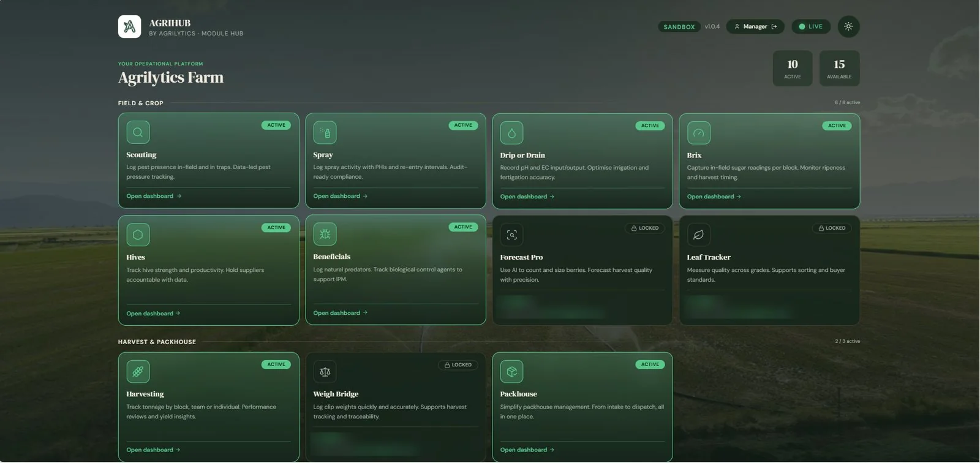Screen dimensions: 980x463
Task: Click ACTIVE badge on Brix card
Action: 837,126
